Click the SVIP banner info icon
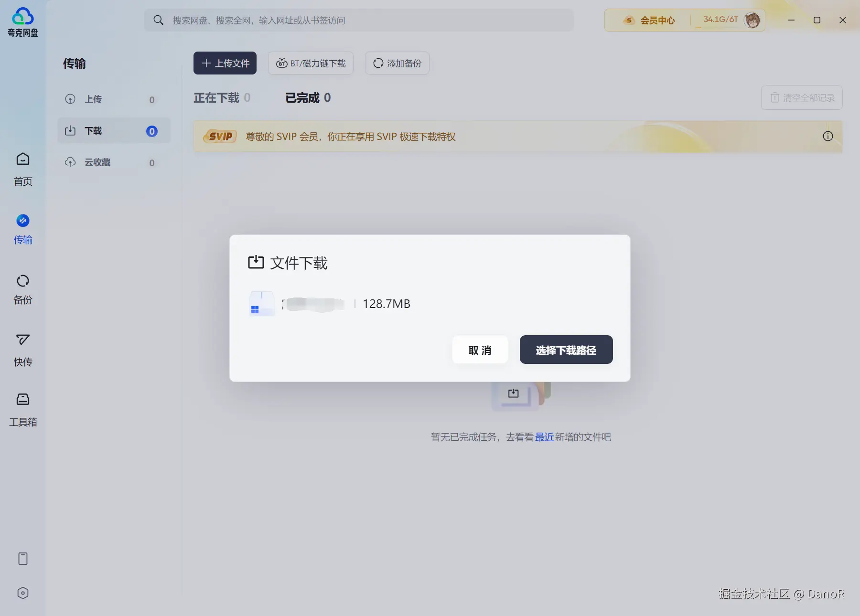Image resolution: width=860 pixels, height=616 pixels. (x=828, y=136)
